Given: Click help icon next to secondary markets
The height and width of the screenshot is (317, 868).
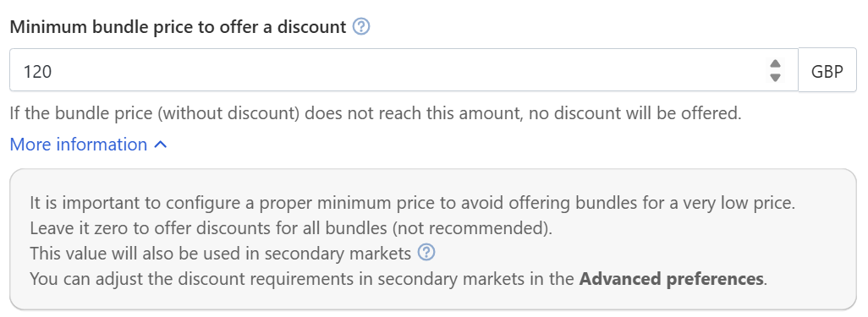Looking at the screenshot, I should click(x=426, y=253).
